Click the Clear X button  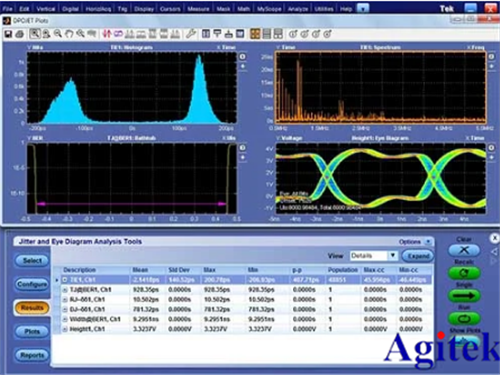point(464,250)
